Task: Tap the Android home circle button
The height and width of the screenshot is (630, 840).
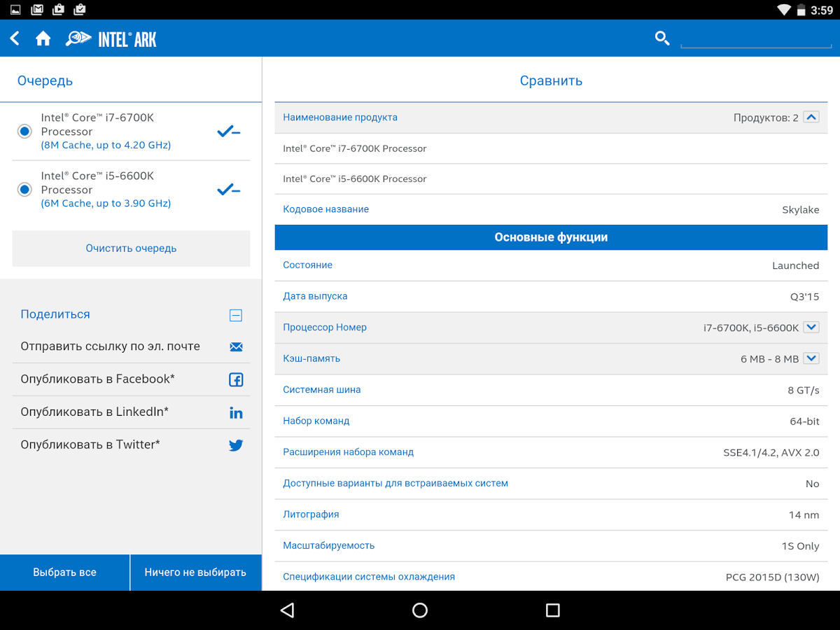Action: click(420, 610)
